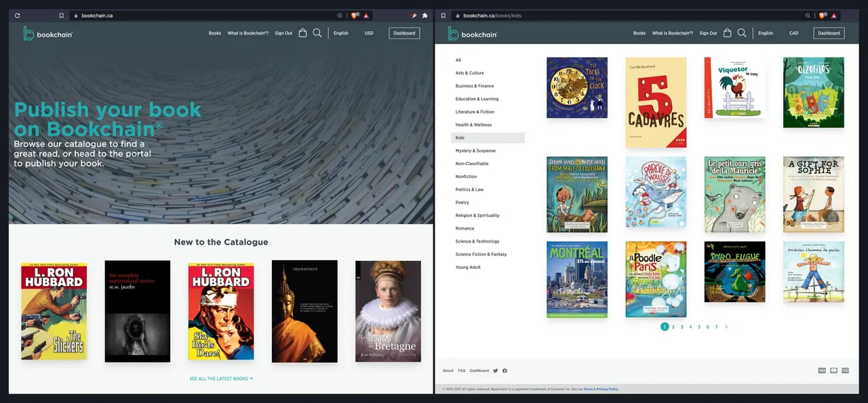This screenshot has width=868, height=403.
Task: Reload the page in the left browser window
Action: [x=17, y=15]
